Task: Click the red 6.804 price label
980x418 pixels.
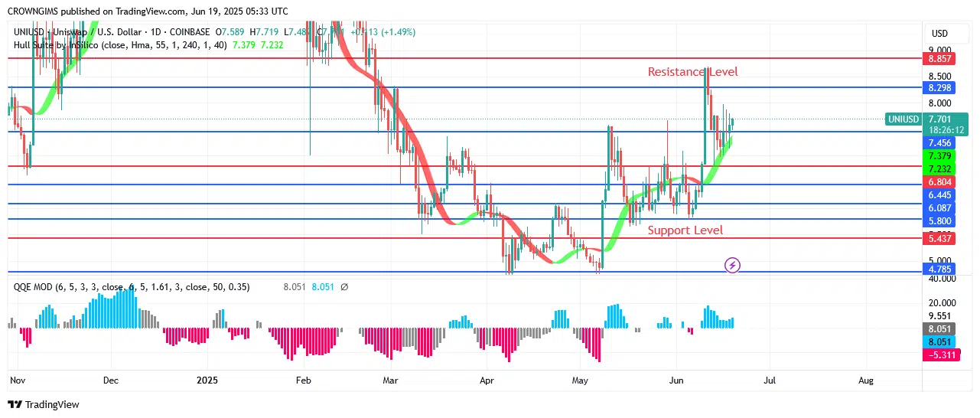Action: pyautogui.click(x=939, y=181)
